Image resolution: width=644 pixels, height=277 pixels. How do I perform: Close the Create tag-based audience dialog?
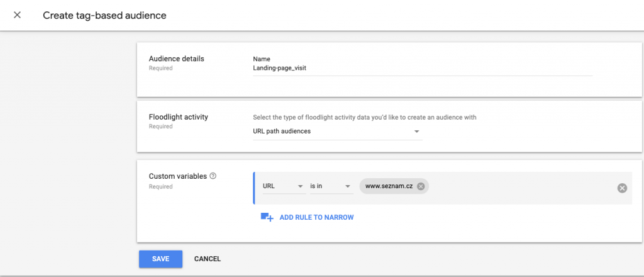(17, 15)
